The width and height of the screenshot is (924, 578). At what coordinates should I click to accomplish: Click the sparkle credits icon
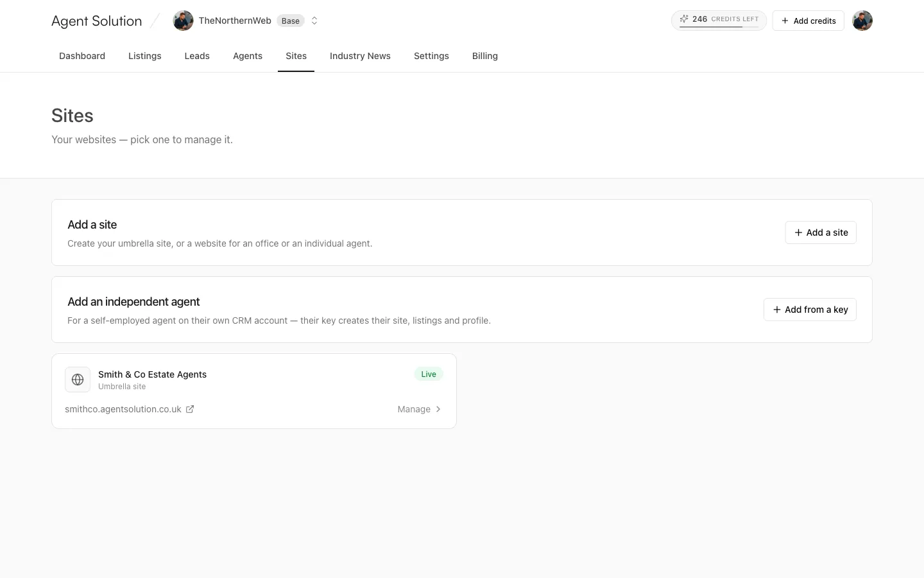point(684,19)
